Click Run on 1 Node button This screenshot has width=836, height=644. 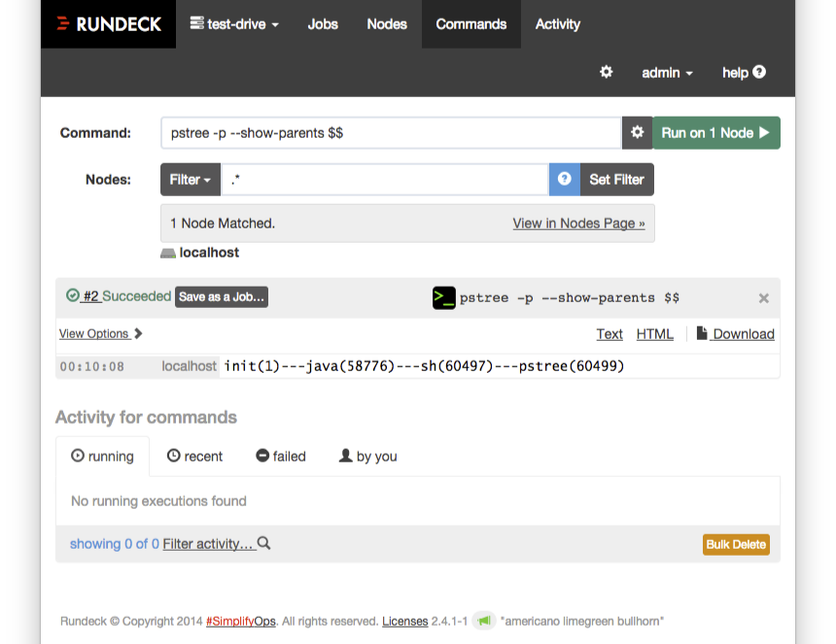point(716,133)
